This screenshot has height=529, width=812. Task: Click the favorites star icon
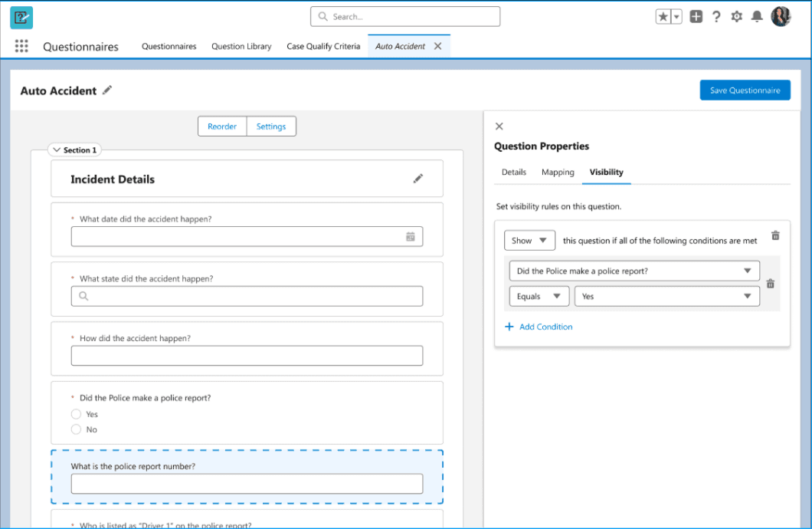[x=663, y=17]
